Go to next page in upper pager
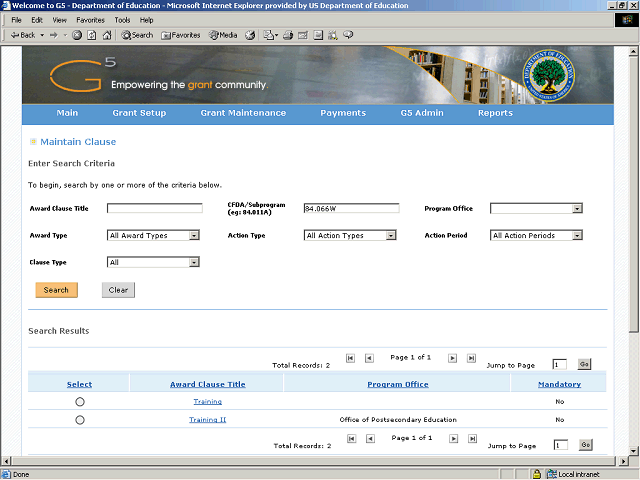The width and height of the screenshot is (640, 480). click(452, 358)
